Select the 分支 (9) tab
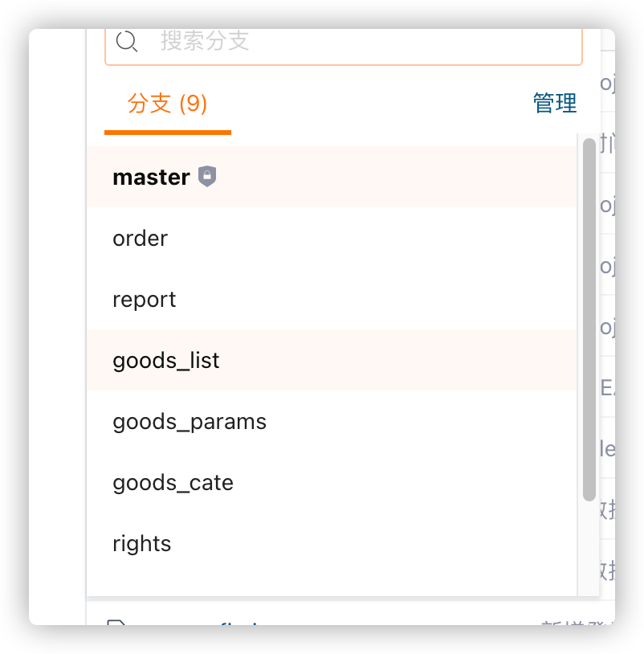The height and width of the screenshot is (654, 644). tap(167, 103)
